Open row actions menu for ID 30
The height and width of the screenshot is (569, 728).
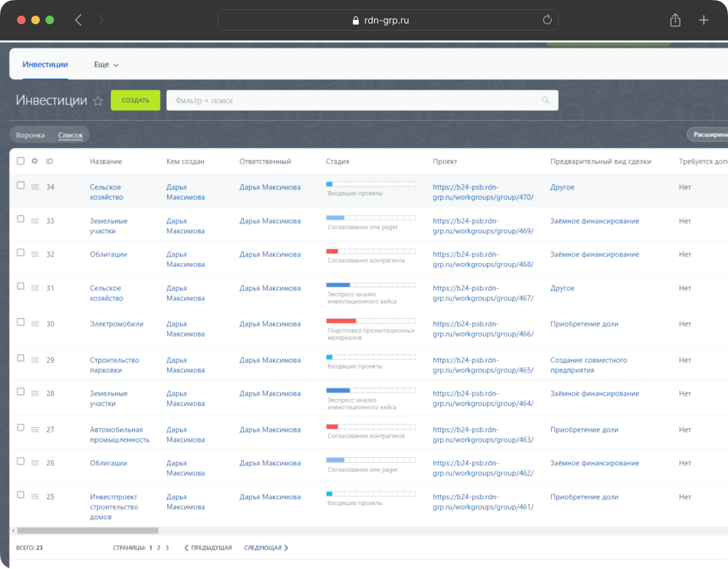click(x=35, y=324)
